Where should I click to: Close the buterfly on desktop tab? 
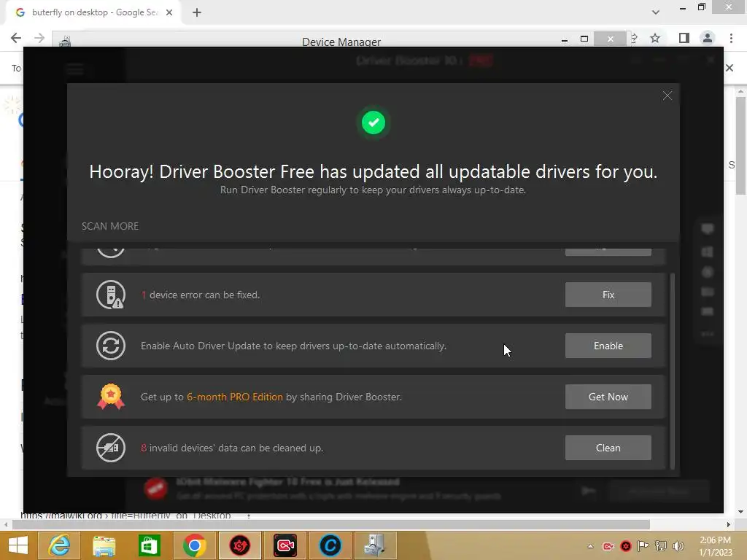point(169,12)
